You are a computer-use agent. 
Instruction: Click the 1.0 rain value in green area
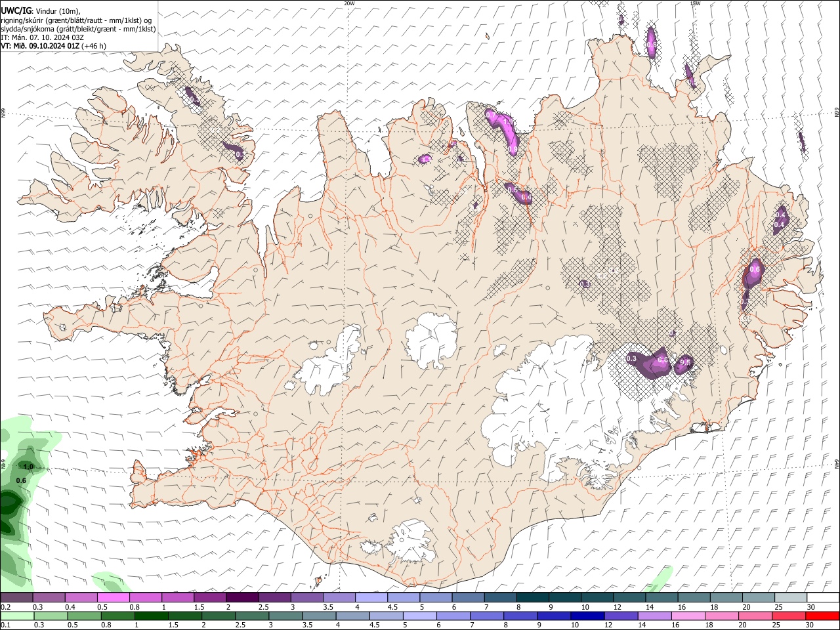pyautogui.click(x=28, y=467)
